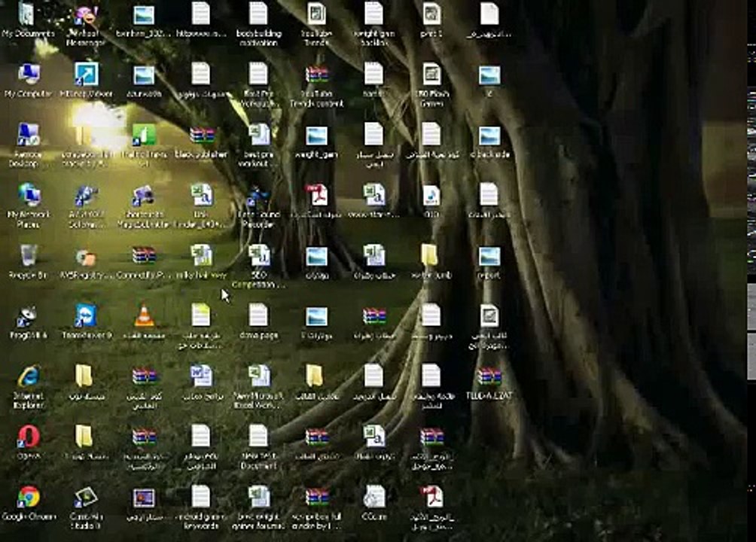Select the 'New Text Document' file
756x542 pixels.
pyautogui.click(x=258, y=436)
